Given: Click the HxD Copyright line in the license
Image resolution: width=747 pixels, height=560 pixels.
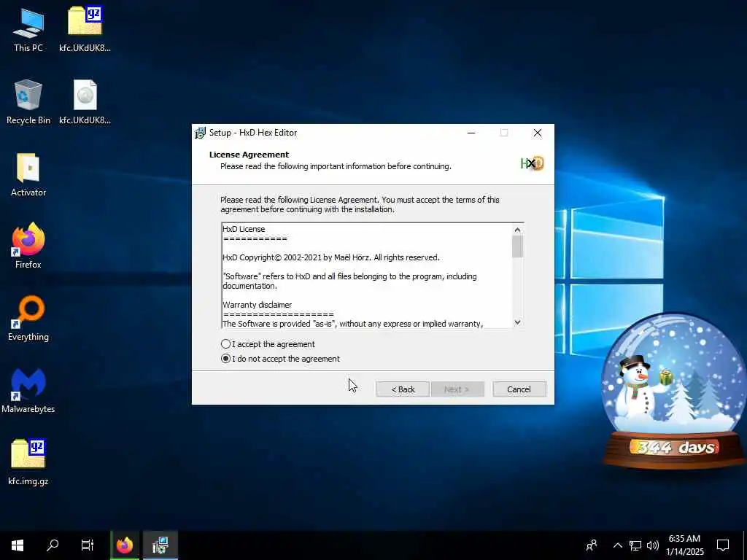Looking at the screenshot, I should [331, 257].
